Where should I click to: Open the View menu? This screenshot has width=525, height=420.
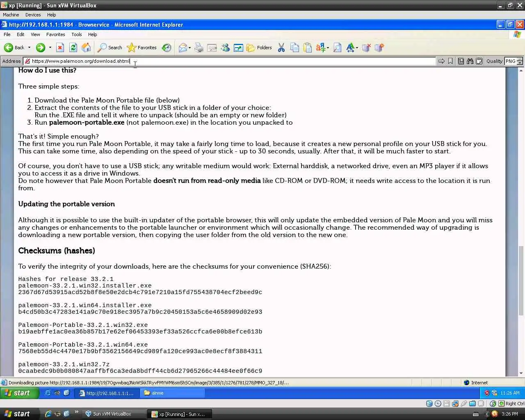35,34
